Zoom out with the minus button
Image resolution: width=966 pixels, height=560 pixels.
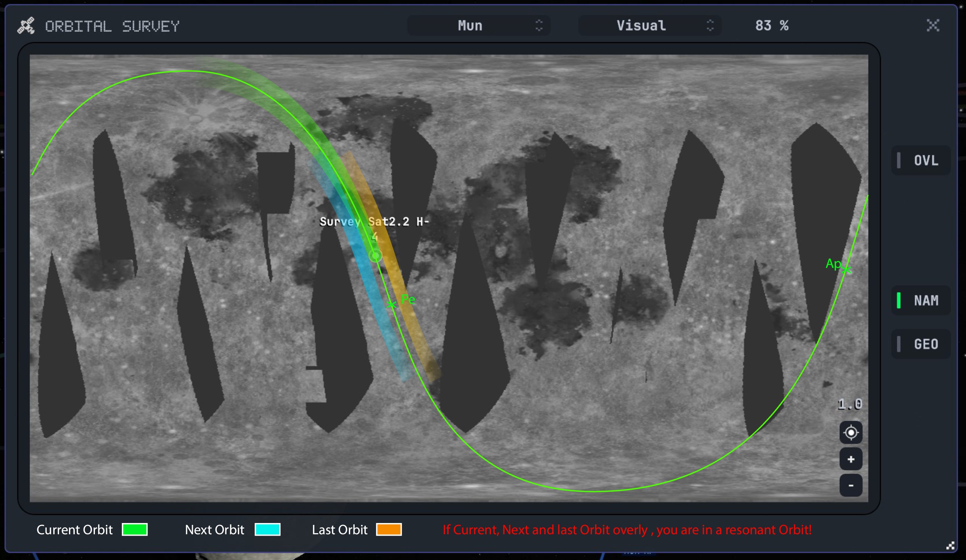tap(851, 485)
